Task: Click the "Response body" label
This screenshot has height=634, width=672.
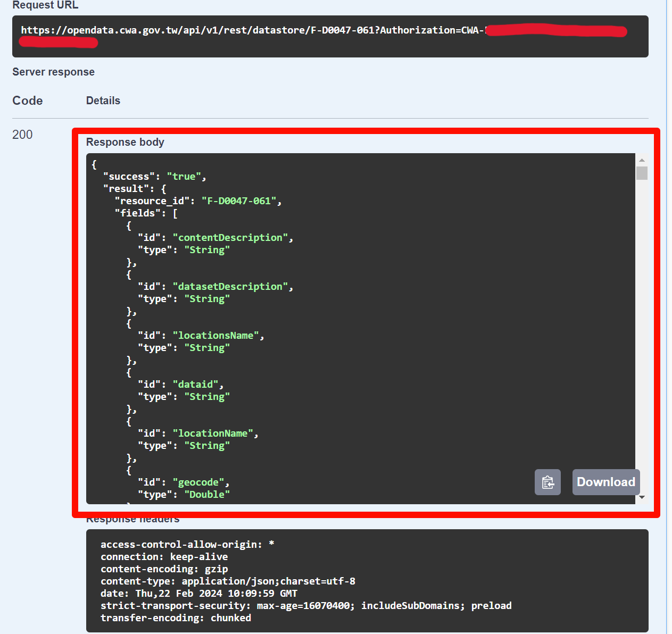Action: tap(125, 142)
